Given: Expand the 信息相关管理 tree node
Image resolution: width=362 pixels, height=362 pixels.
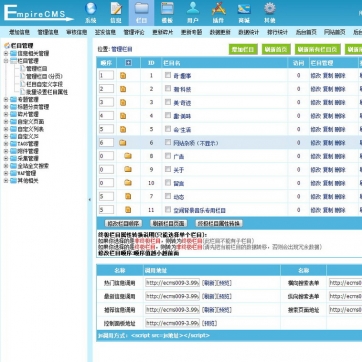Looking at the screenshot, I should 6,53.
